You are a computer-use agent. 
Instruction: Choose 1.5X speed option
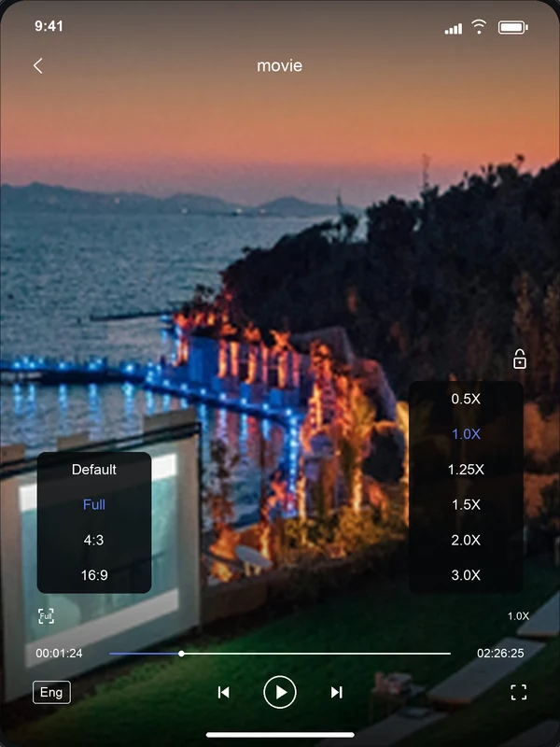466,504
